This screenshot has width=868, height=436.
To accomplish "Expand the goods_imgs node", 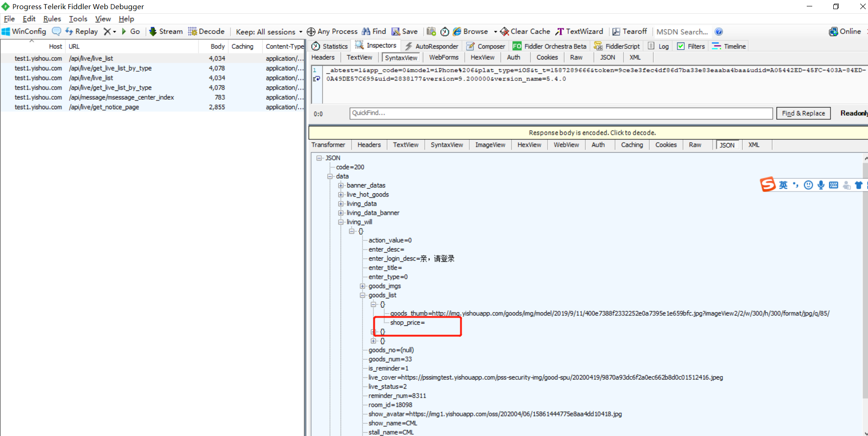I will coord(363,286).
